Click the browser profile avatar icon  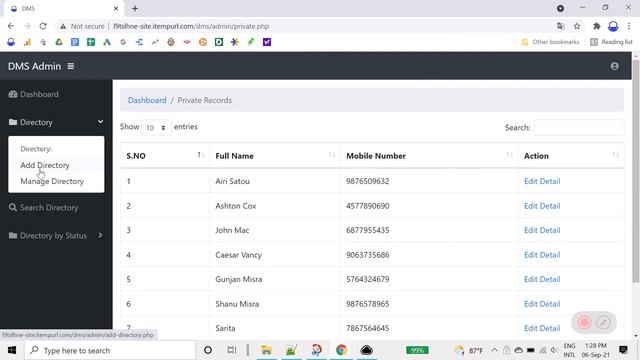click(x=613, y=26)
